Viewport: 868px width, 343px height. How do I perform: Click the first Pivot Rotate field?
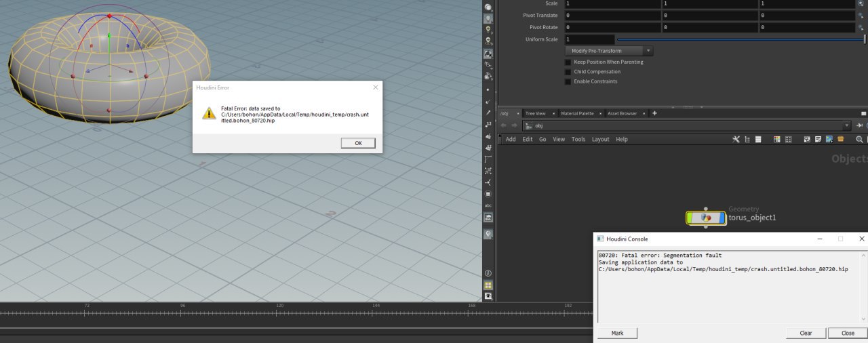click(612, 27)
